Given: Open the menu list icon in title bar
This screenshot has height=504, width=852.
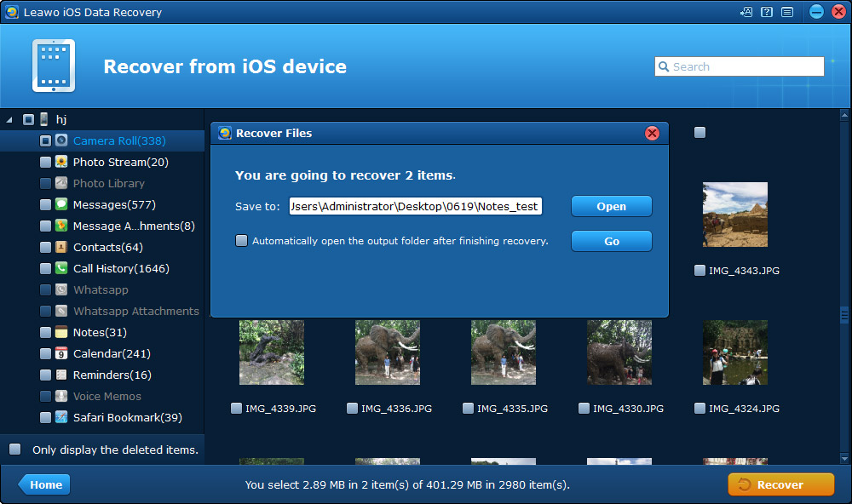Looking at the screenshot, I should click(x=787, y=12).
